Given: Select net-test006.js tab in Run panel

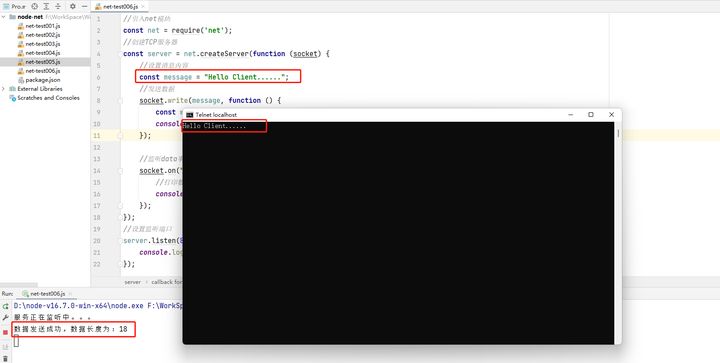Looking at the screenshot, I should pyautogui.click(x=44, y=293).
